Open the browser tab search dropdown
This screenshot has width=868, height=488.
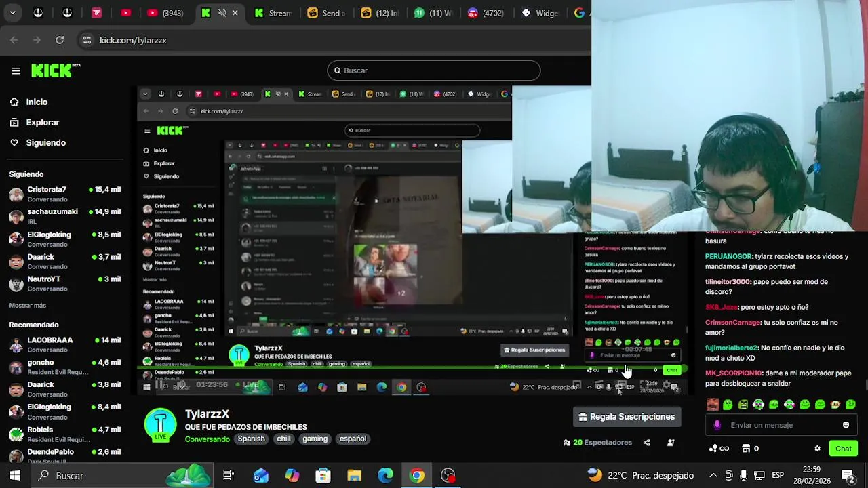[12, 12]
